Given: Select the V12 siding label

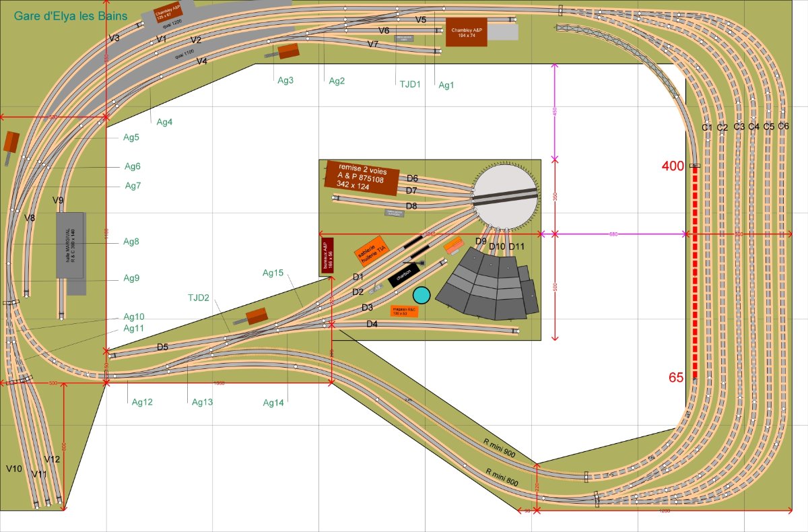Looking at the screenshot, I should (53, 459).
